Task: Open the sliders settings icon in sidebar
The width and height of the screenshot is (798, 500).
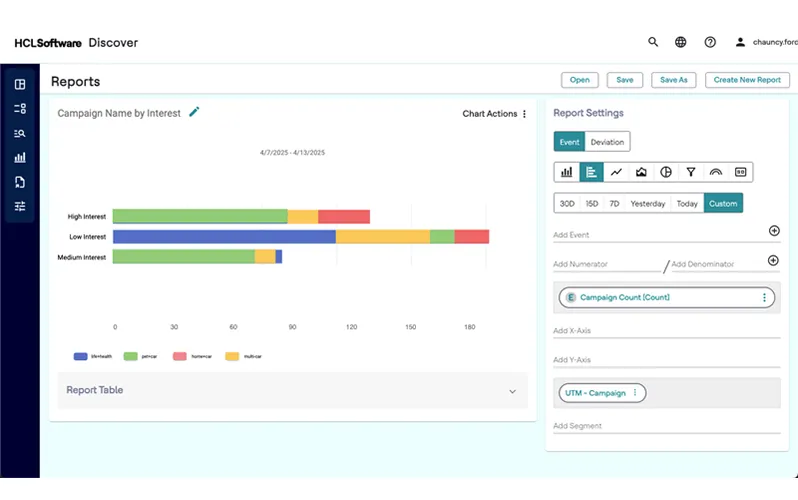Action: [20, 206]
